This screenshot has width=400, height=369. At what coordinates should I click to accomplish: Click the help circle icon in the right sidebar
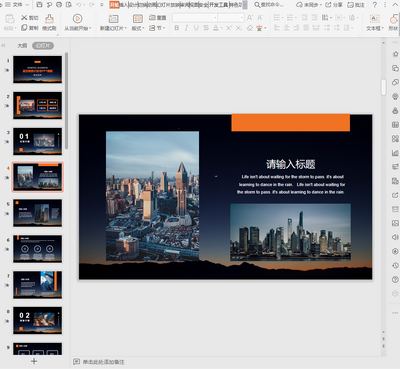click(395, 279)
